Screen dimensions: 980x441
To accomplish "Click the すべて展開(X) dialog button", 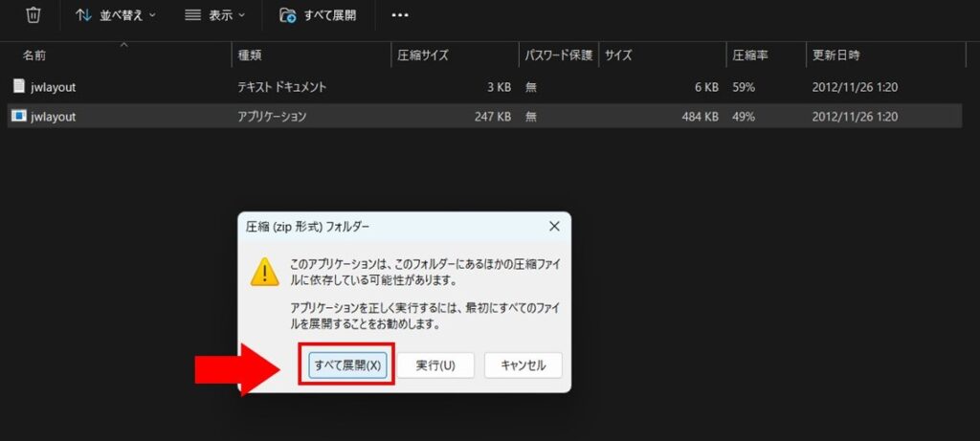I will (x=348, y=365).
